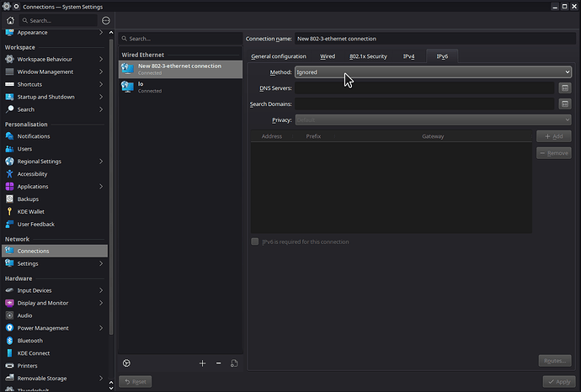Expand Appearance category chevron
The height and width of the screenshot is (392, 581).
(101, 33)
